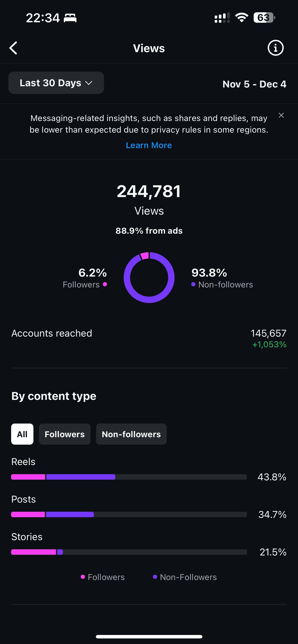This screenshot has height=644, width=298.
Task: Tap the Accounts reached row
Action: click(x=149, y=338)
